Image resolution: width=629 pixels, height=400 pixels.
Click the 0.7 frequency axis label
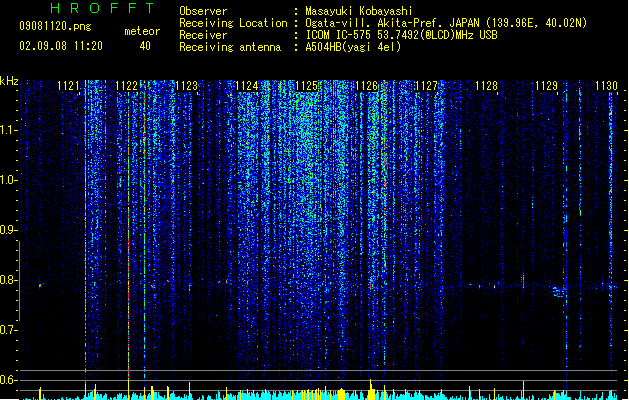click(8, 330)
